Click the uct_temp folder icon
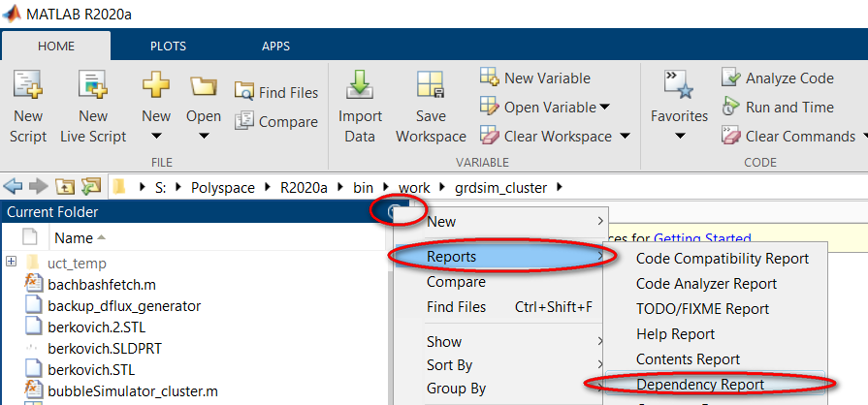Viewport: 868px width, 405px height. pyautogui.click(x=34, y=263)
